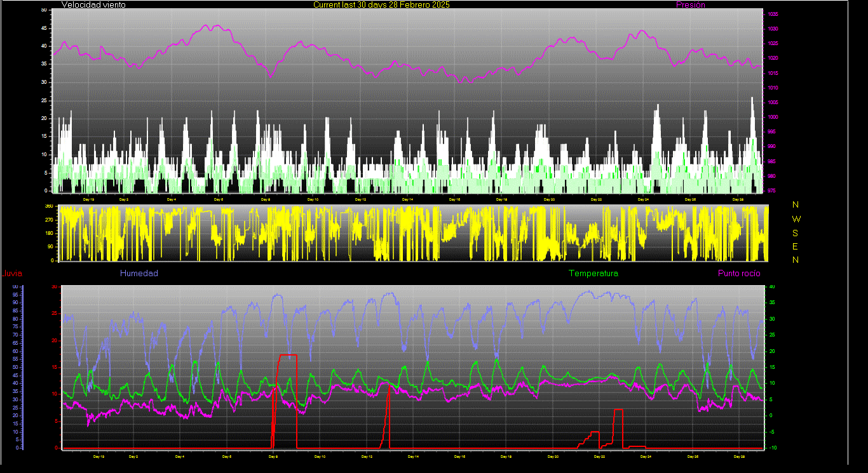The width and height of the screenshot is (868, 473).
Task: Click 'Day 20' under the wind speed chart
Action: (549, 199)
